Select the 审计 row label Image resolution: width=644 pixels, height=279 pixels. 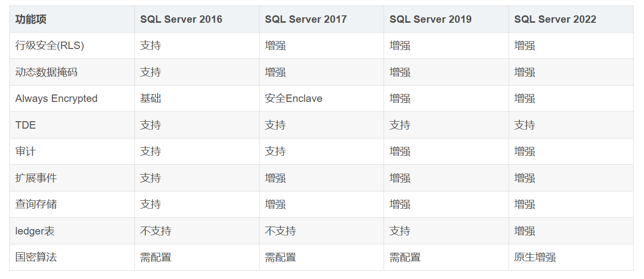pos(26,151)
